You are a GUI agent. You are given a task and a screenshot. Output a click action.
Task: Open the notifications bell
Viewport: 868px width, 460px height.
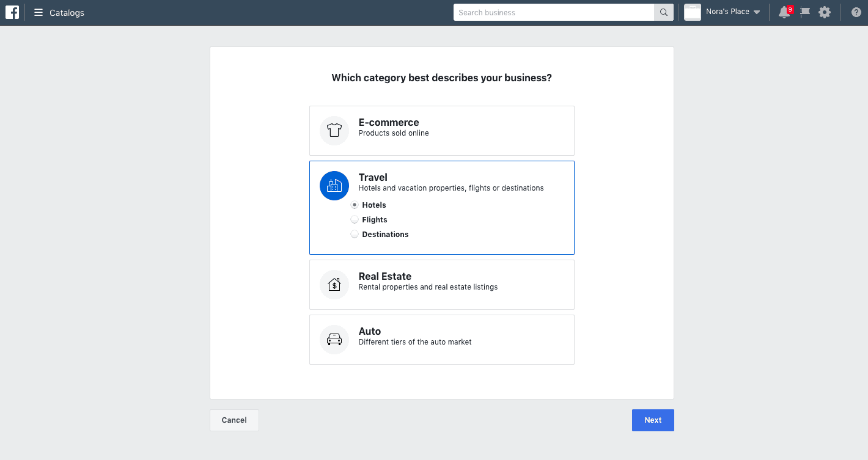point(784,12)
